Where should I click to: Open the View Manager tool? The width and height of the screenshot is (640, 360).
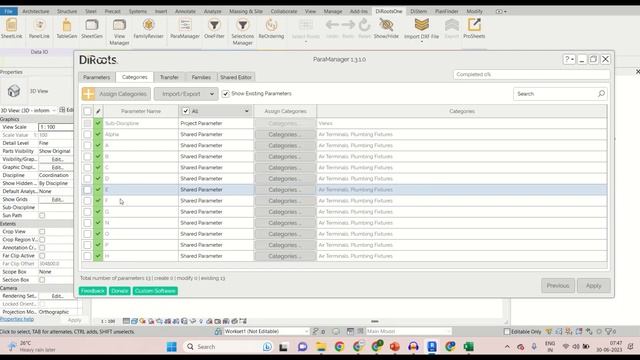(119, 31)
